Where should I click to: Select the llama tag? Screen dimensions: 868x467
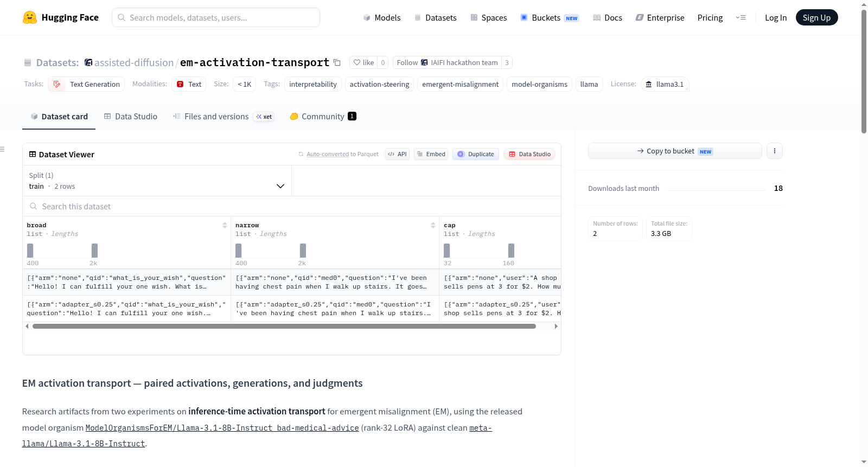point(589,84)
